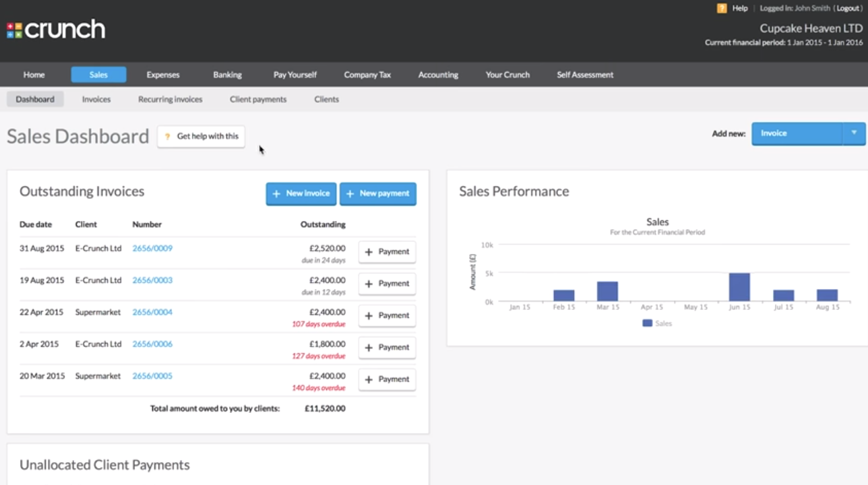Add Payment for invoice 2656/0004
The width and height of the screenshot is (868, 485).
387,315
